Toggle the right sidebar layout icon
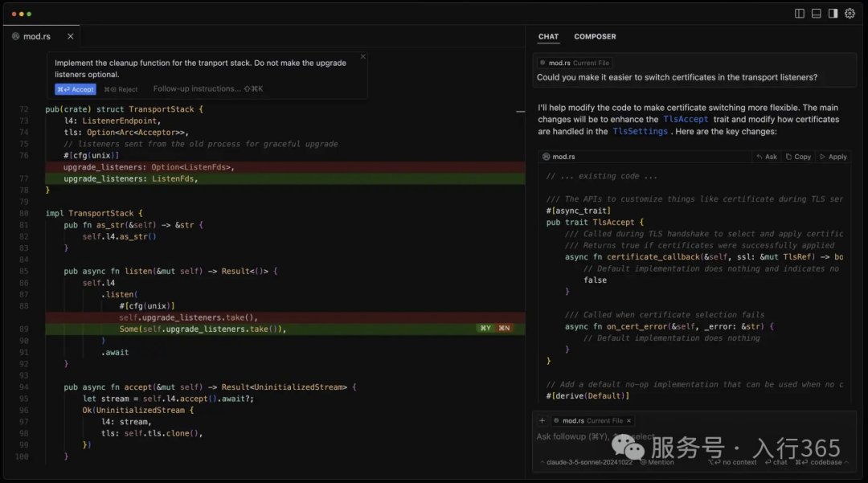This screenshot has width=868, height=483. pyautogui.click(x=833, y=14)
